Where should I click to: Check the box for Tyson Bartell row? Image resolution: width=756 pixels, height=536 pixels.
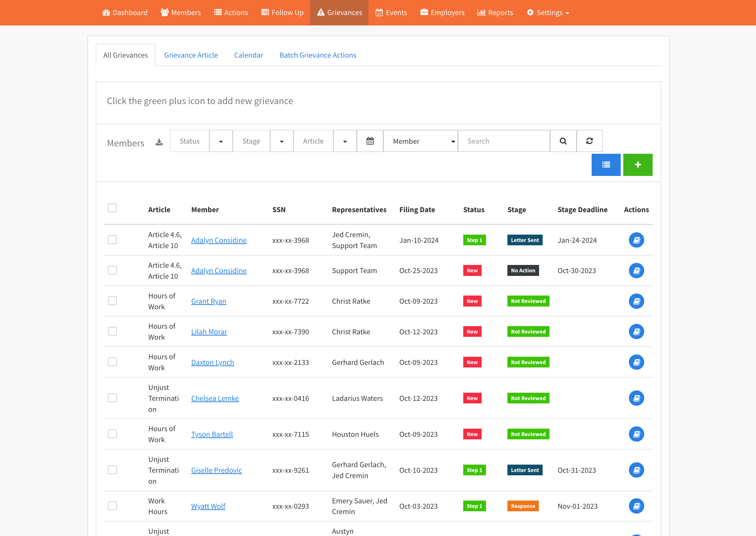click(x=112, y=434)
